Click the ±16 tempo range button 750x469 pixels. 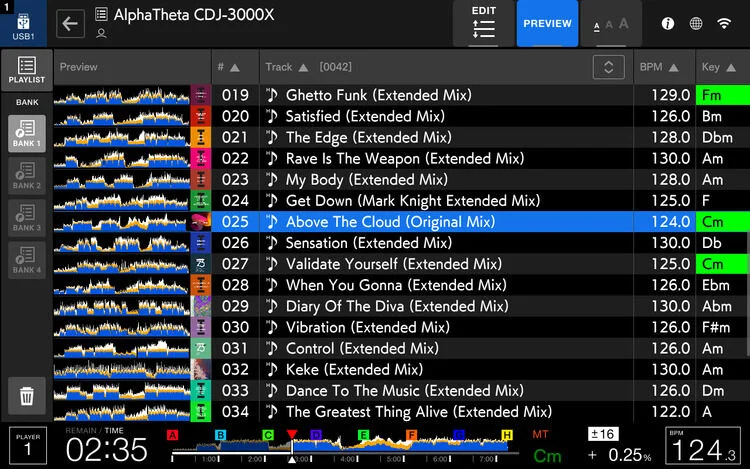tap(603, 434)
